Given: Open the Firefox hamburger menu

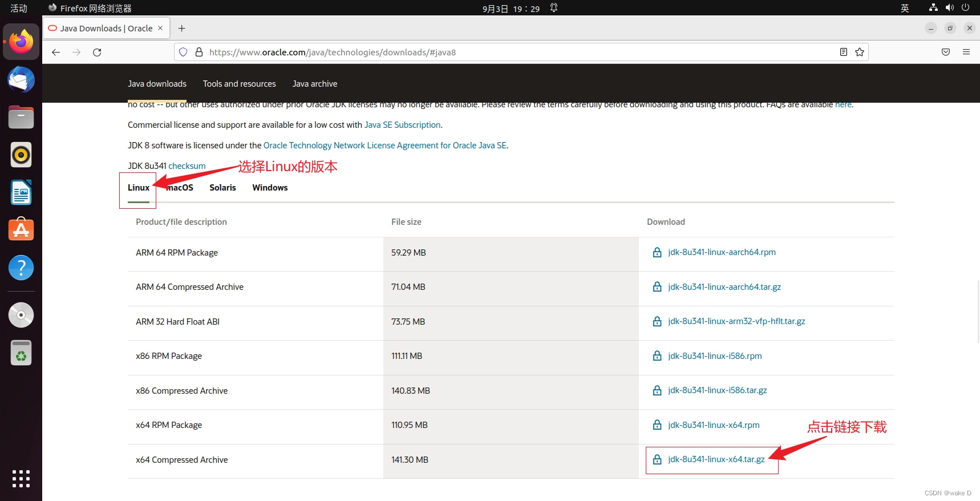Looking at the screenshot, I should pyautogui.click(x=966, y=52).
